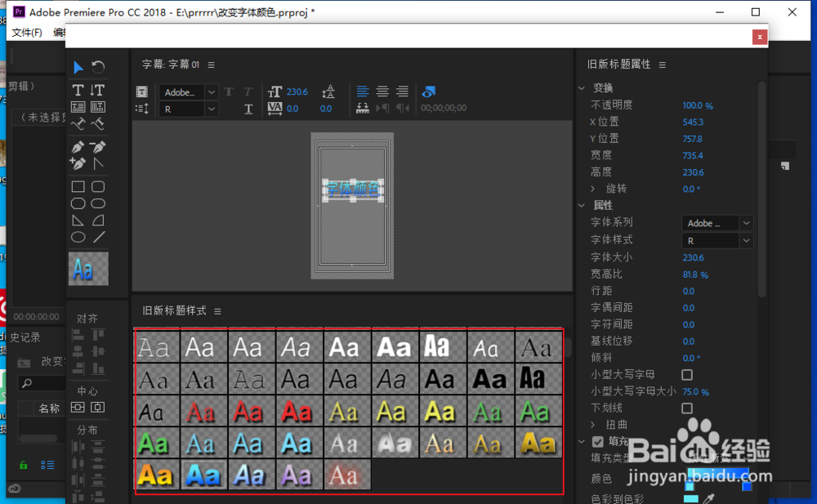Screen dimensions: 817x504
Task: Select the Line tool
Action: (99, 238)
